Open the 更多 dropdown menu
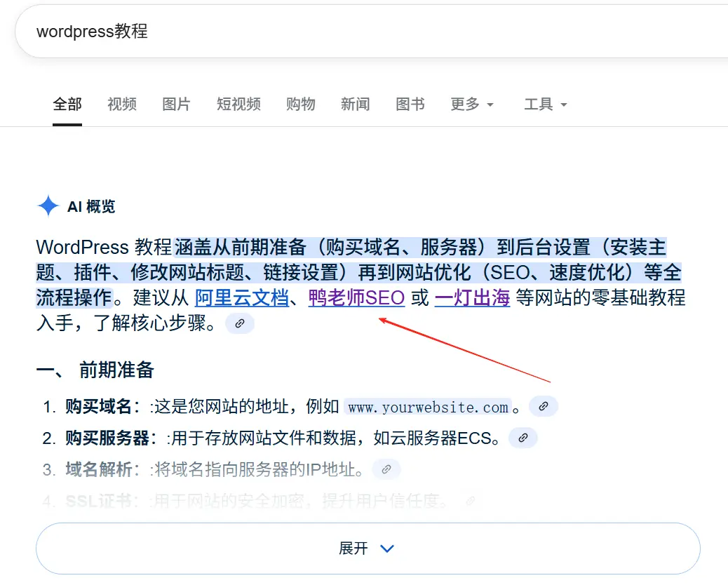This screenshot has width=728, height=585. click(x=472, y=104)
